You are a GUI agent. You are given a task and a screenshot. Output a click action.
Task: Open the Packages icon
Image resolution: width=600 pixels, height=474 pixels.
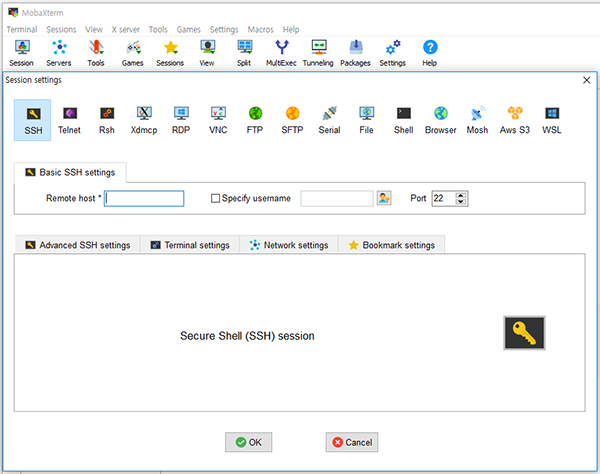tap(355, 53)
